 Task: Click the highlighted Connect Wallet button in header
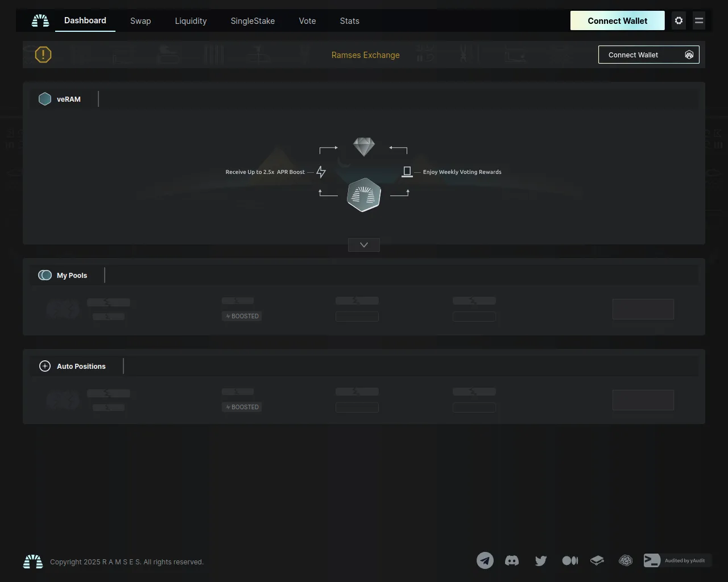coord(618,20)
